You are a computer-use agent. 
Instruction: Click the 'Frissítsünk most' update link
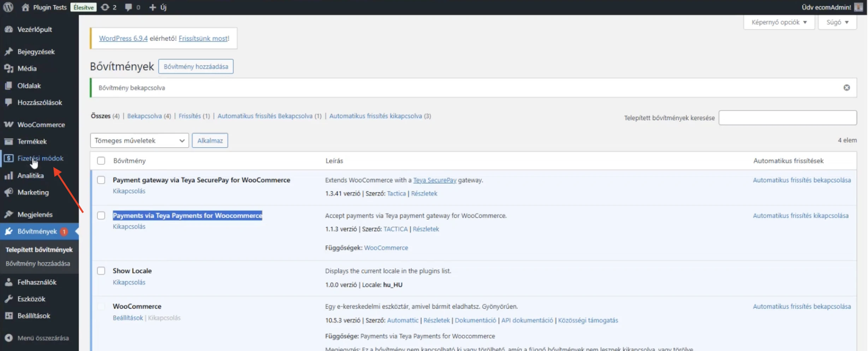point(203,38)
